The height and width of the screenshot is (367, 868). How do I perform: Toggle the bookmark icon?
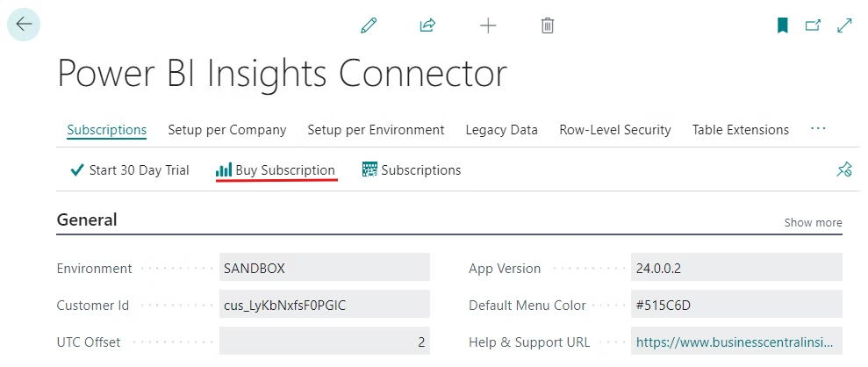point(782,25)
